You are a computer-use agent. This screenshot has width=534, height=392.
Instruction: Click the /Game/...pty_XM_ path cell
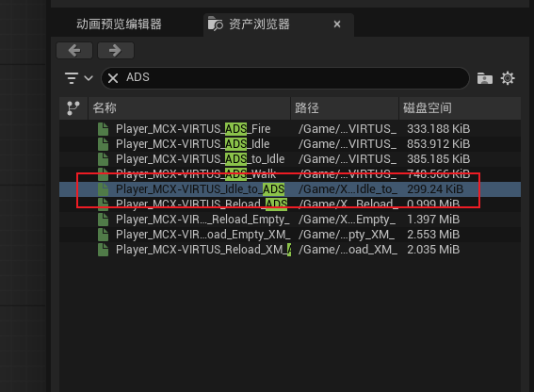347,235
